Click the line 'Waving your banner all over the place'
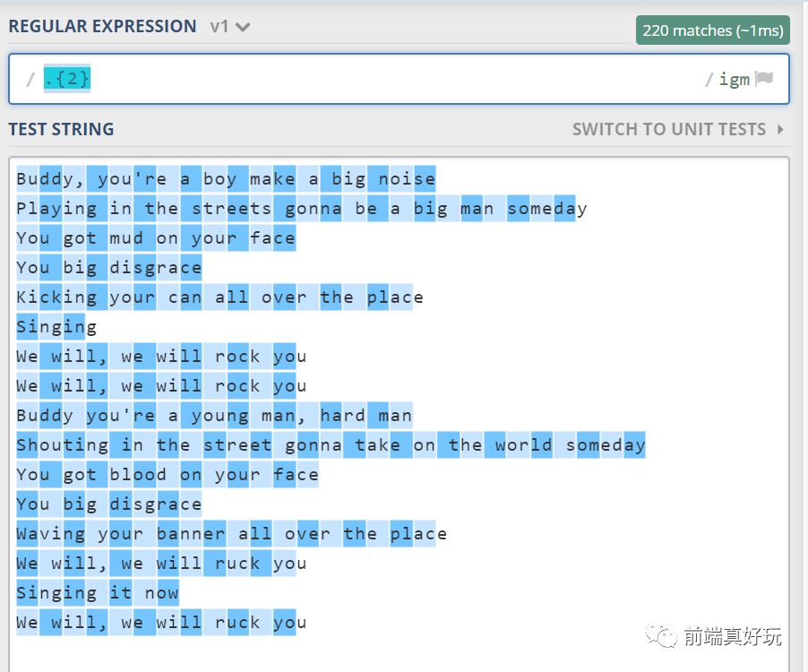The height and width of the screenshot is (672, 808). [x=232, y=534]
